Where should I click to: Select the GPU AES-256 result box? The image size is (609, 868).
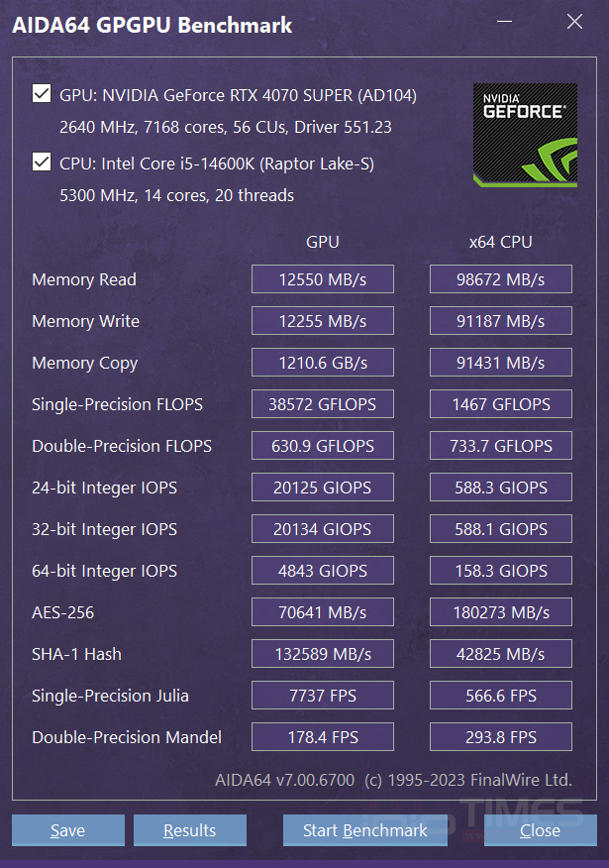point(322,612)
